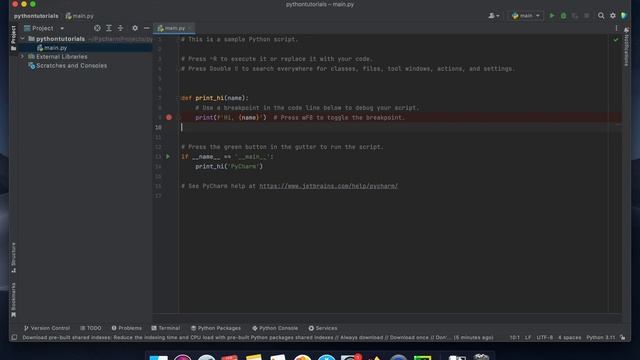Change UTF-8 file encoding in status bar
640x360 pixels.
click(544, 338)
